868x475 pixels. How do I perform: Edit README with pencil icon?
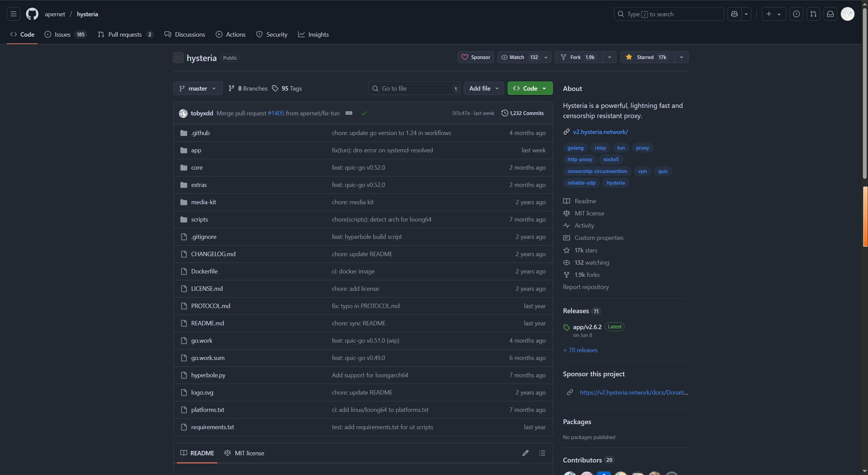pyautogui.click(x=525, y=453)
